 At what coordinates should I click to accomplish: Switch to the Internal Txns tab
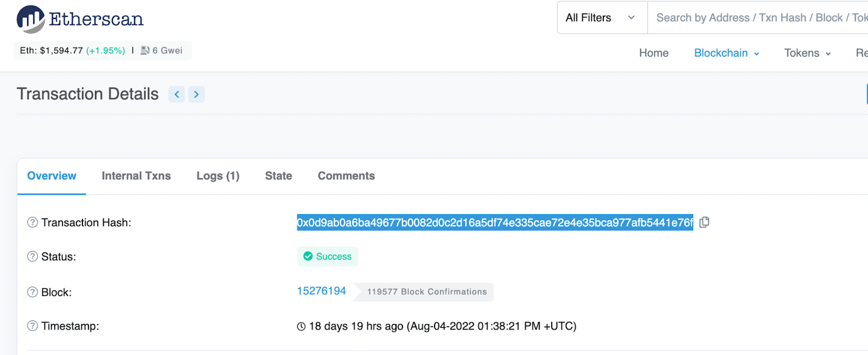click(x=136, y=176)
